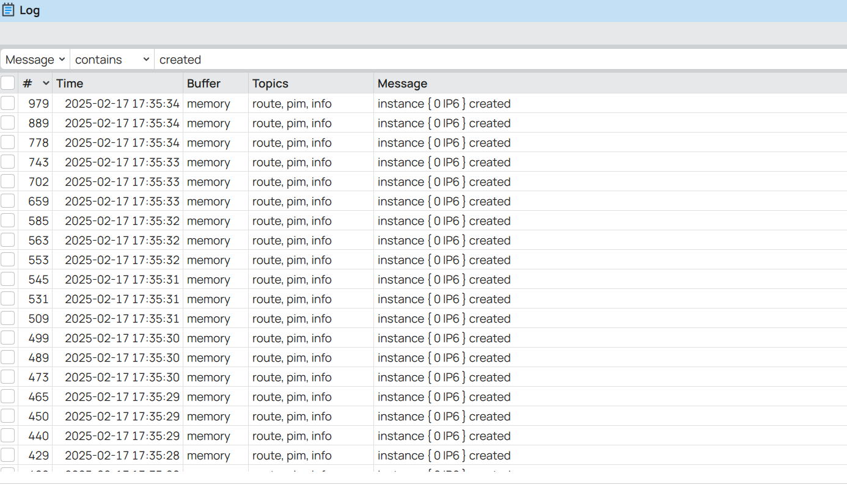Click the filter text field containing 'created'
The height and width of the screenshot is (504, 847).
[x=501, y=59]
